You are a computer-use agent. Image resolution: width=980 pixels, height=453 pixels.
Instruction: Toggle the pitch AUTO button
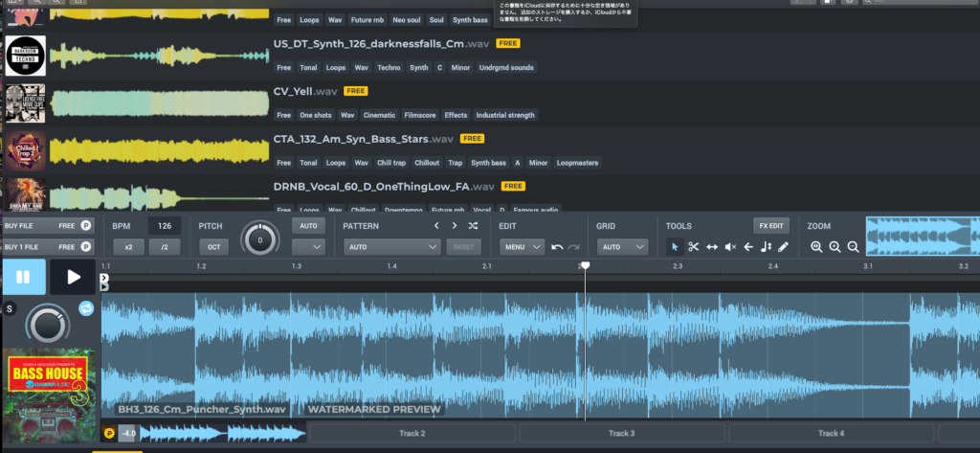[308, 226]
